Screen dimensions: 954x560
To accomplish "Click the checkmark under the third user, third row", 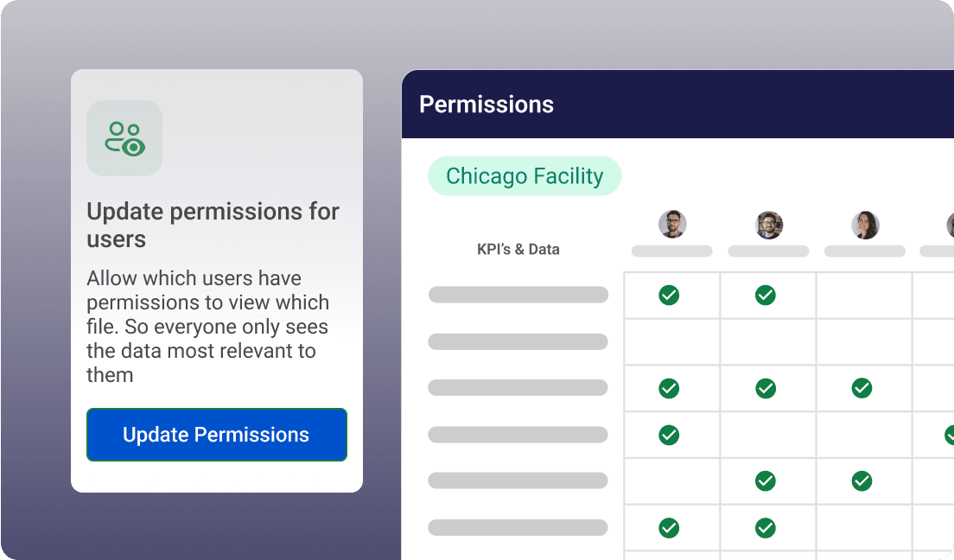I will click(862, 388).
